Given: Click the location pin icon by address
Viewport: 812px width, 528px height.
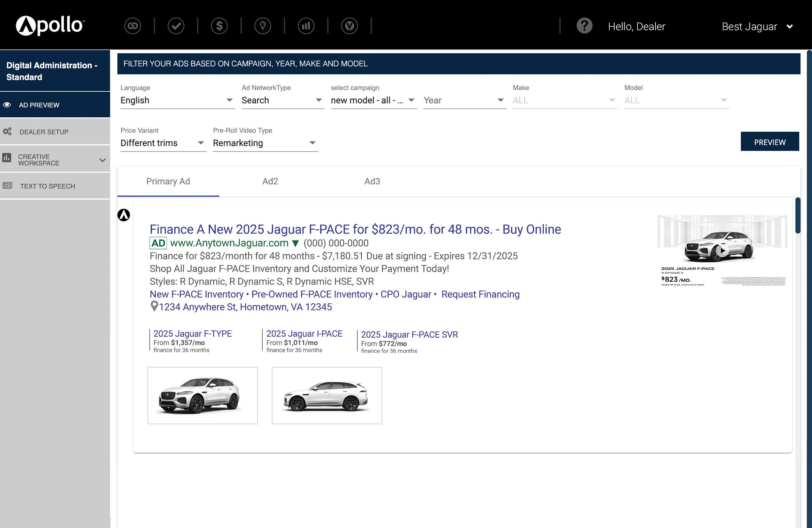Looking at the screenshot, I should click(154, 306).
